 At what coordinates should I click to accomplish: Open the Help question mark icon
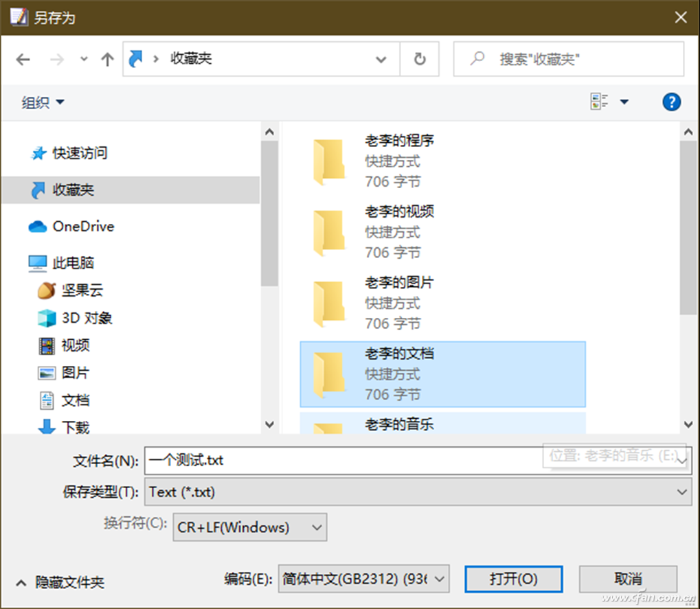point(671,102)
